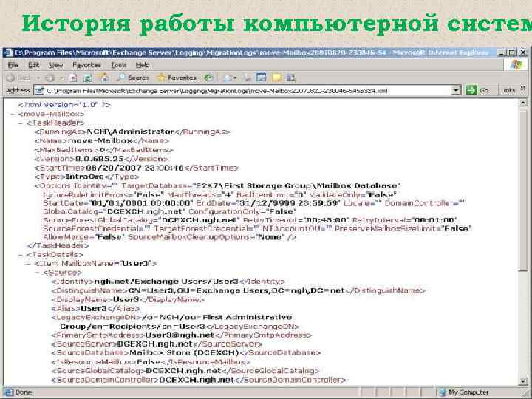Click the Print toolbar icon

point(248,78)
